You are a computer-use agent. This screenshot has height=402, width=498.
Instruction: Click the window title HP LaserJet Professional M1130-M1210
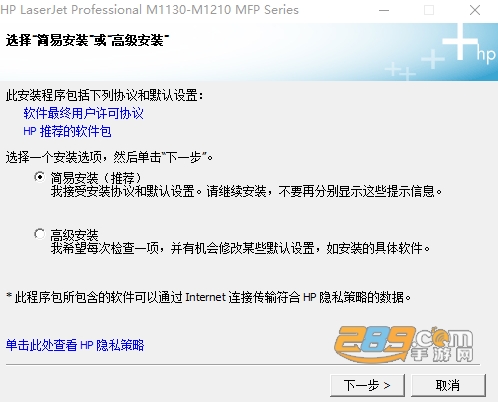click(x=150, y=10)
